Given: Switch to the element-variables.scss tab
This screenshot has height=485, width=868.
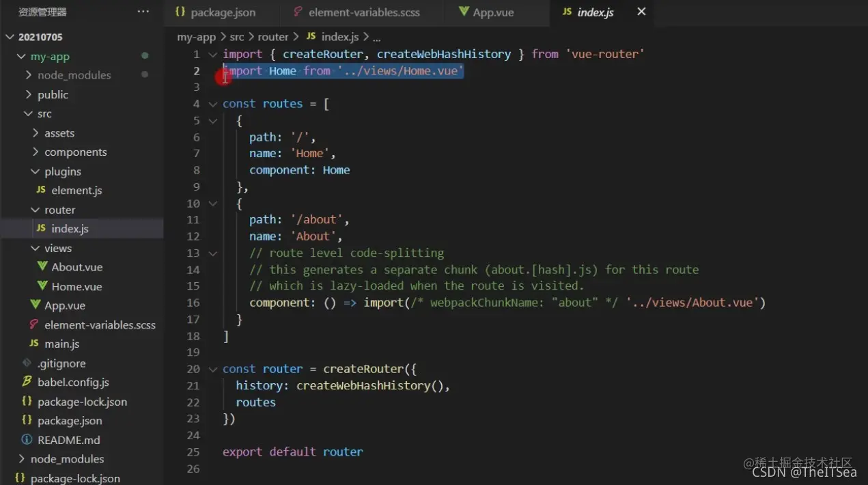Looking at the screenshot, I should tap(363, 12).
